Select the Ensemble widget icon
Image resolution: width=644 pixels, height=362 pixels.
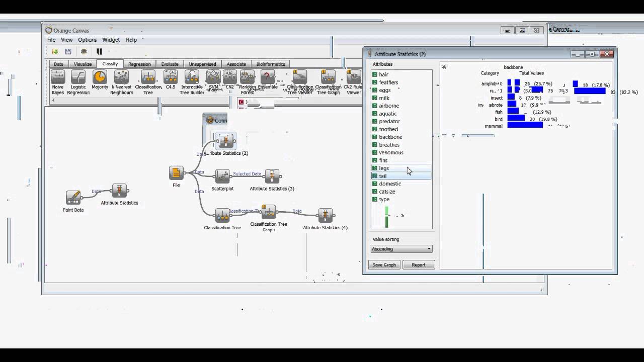point(268,77)
